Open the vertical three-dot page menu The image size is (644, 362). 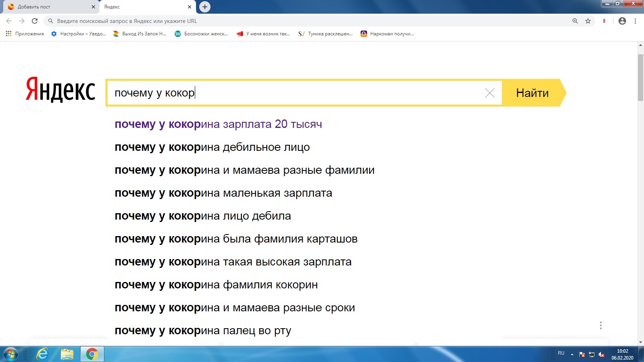point(601,325)
